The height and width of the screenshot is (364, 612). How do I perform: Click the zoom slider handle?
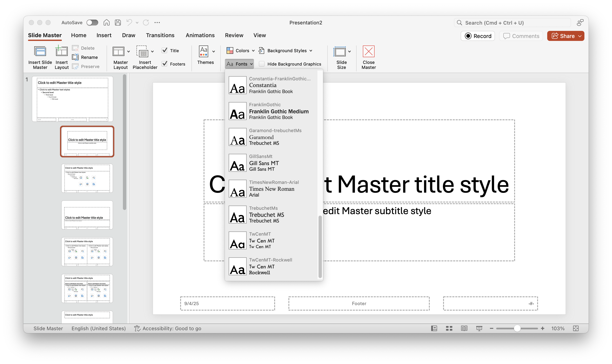tap(517, 329)
